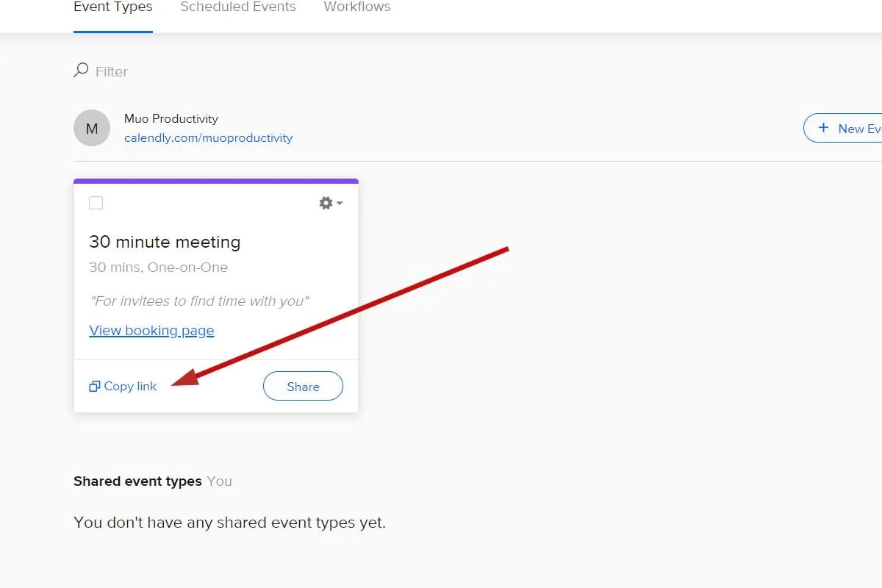The height and width of the screenshot is (588, 882).
Task: Click the 30 minute meeting title
Action: pos(164,242)
